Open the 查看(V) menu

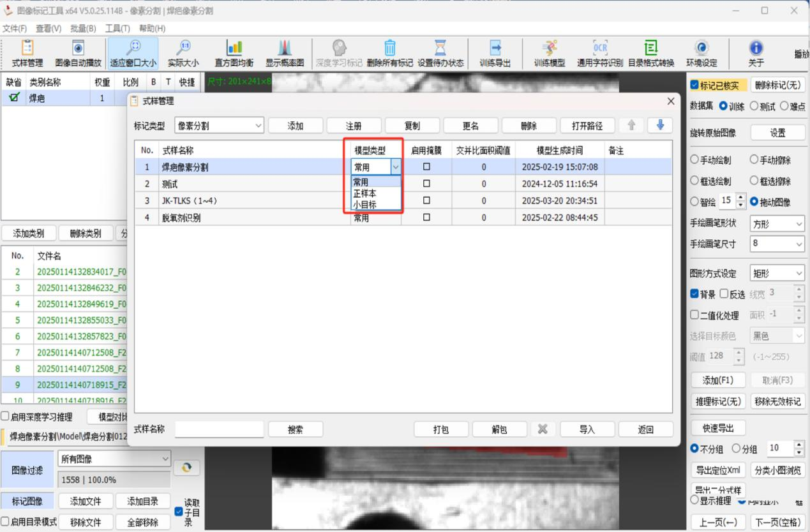pyautogui.click(x=49, y=29)
